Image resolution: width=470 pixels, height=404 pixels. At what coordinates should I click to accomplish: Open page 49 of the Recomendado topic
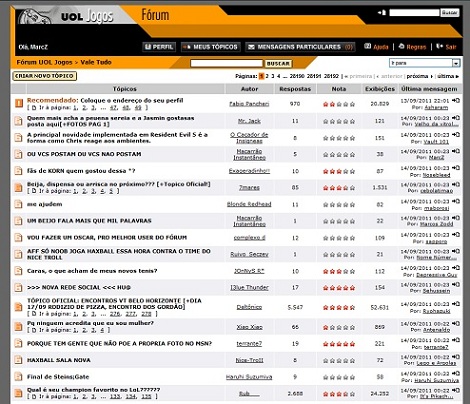pos(138,108)
